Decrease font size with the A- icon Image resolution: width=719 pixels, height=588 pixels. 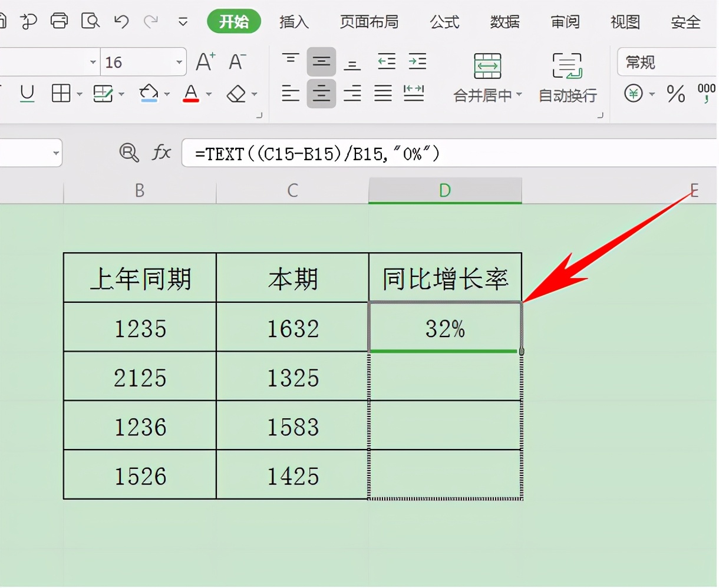236,61
